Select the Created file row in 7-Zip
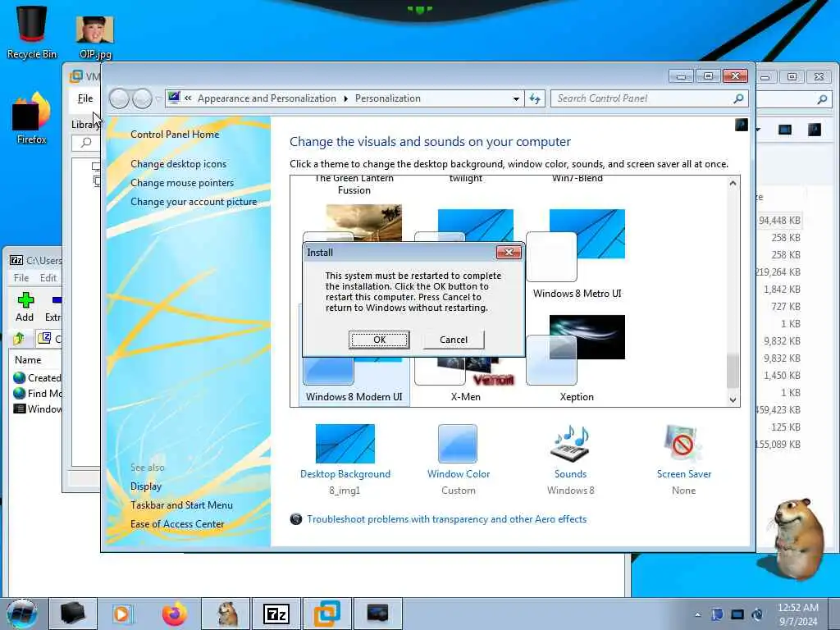This screenshot has height=630, width=840. 37,377
